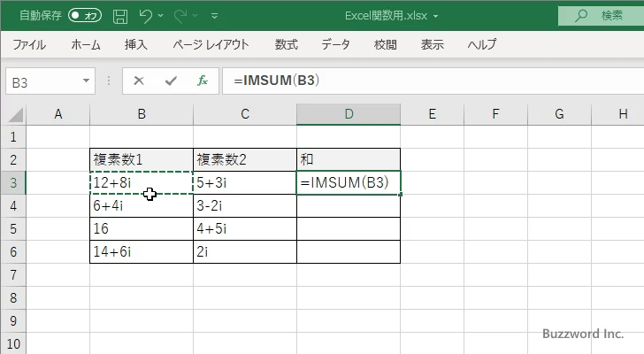This screenshot has height=354, width=644.
Task: Click cell containing 12+8i
Action: pyautogui.click(x=142, y=182)
